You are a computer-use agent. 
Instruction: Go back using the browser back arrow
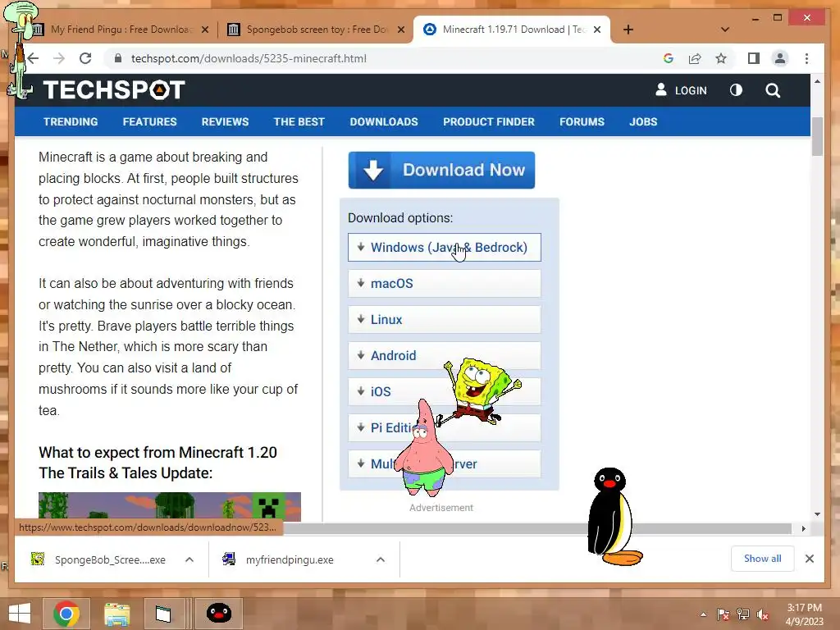coord(33,58)
